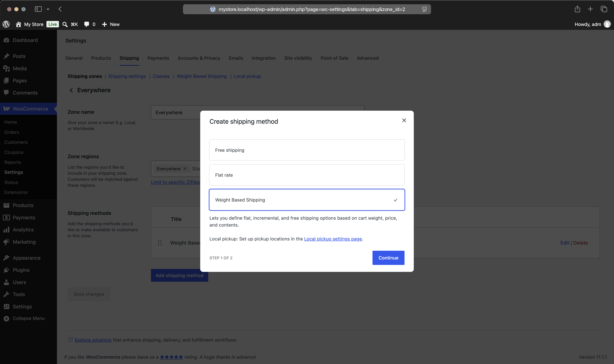This screenshot has height=364, width=614.
Task: Open the Classes sub-link
Action: point(161,76)
